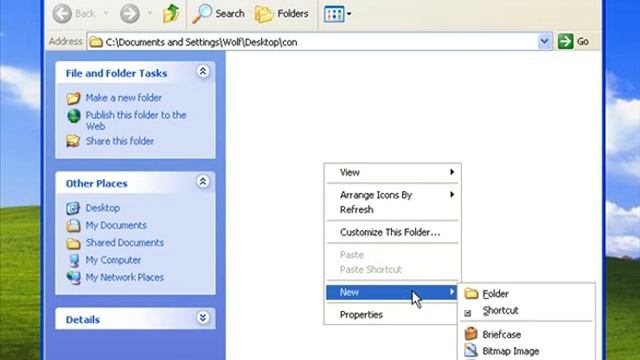This screenshot has height=360, width=640.
Task: Click the green Go button
Action: click(x=573, y=41)
